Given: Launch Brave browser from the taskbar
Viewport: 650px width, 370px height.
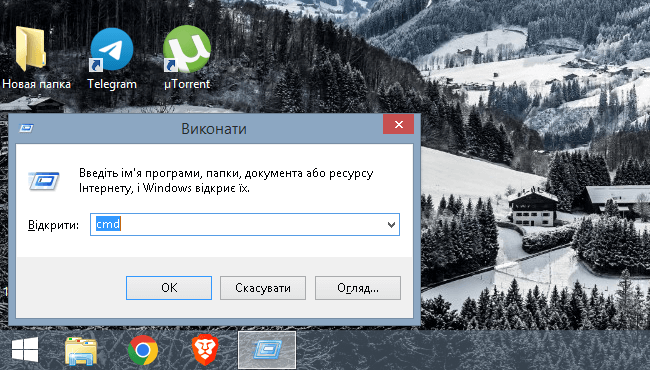Looking at the screenshot, I should click(205, 351).
